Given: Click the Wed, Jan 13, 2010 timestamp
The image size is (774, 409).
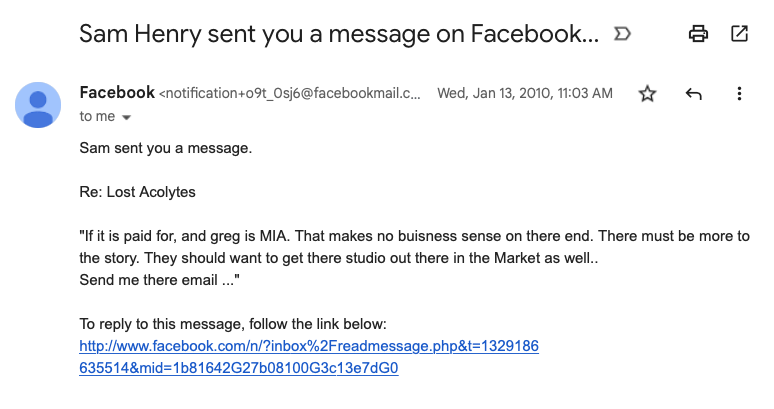Looking at the screenshot, I should (x=525, y=93).
